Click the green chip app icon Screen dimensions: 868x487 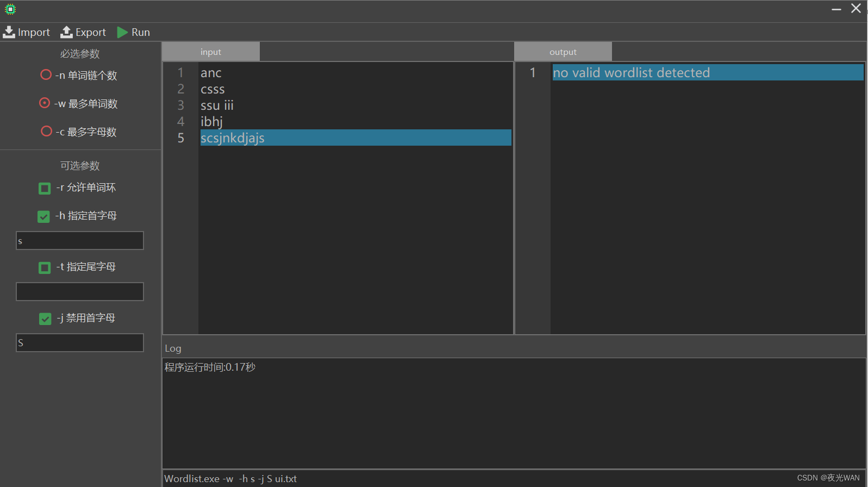(x=10, y=9)
